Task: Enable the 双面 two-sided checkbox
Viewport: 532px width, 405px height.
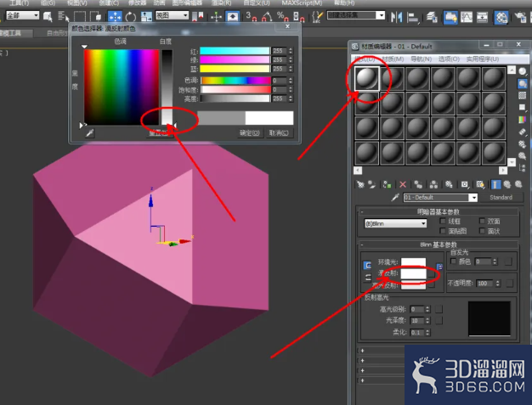Action: 482,221
